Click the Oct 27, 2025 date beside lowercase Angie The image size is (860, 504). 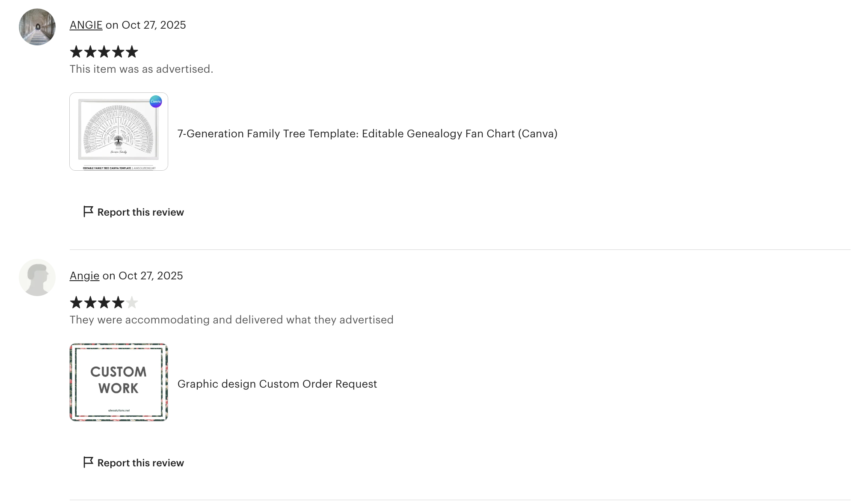tap(151, 276)
